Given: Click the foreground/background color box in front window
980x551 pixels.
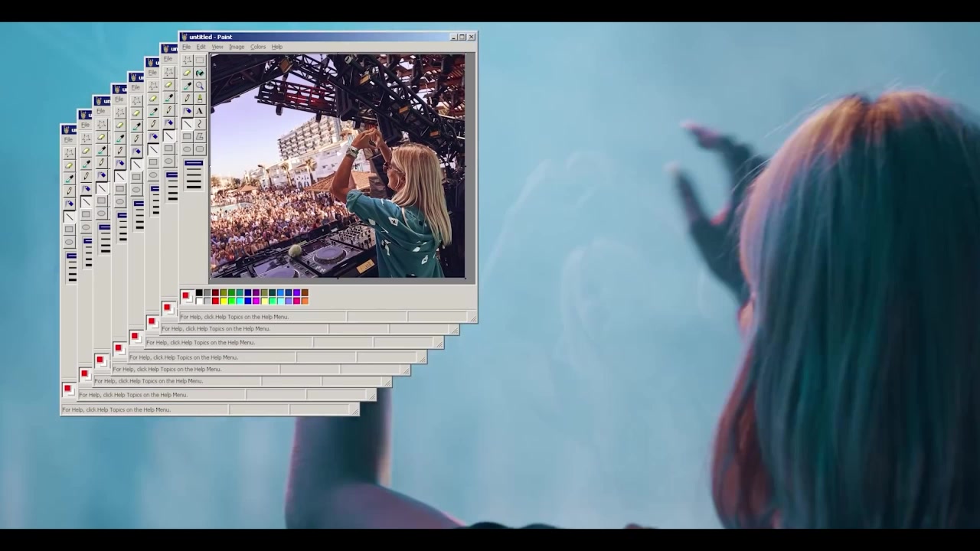Looking at the screenshot, I should [x=188, y=296].
